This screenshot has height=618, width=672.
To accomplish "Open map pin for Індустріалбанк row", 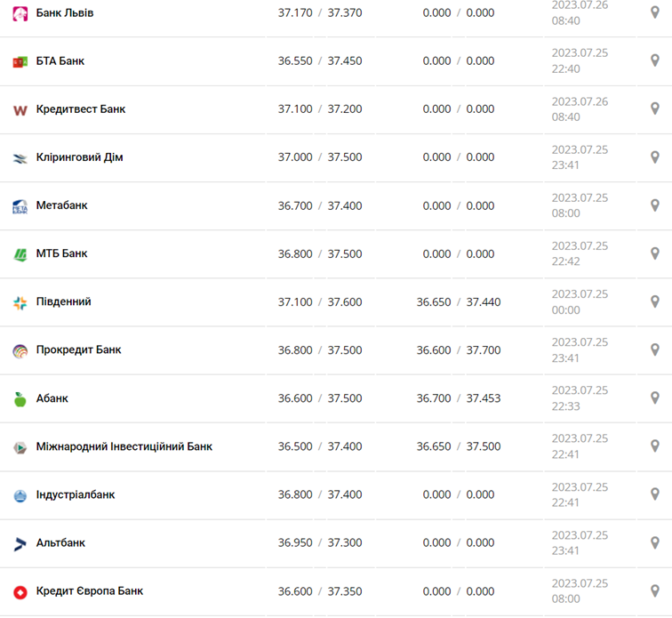I will (655, 494).
